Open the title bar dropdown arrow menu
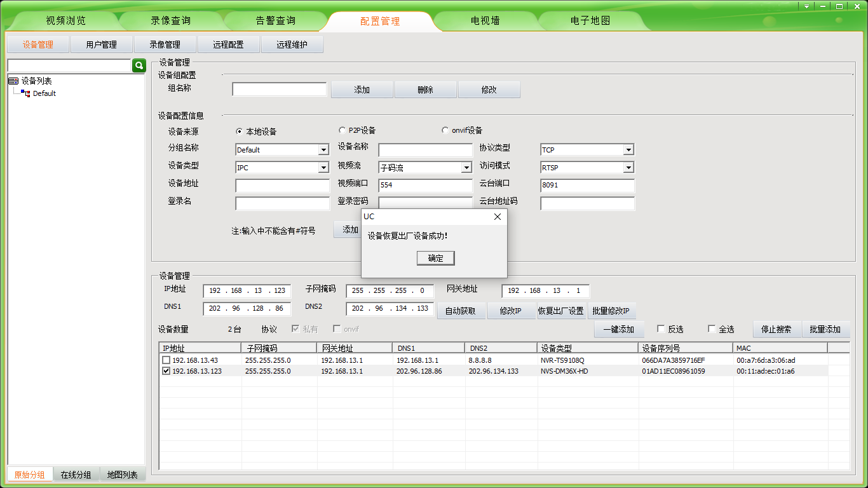The height and width of the screenshot is (488, 868). pyautogui.click(x=806, y=6)
